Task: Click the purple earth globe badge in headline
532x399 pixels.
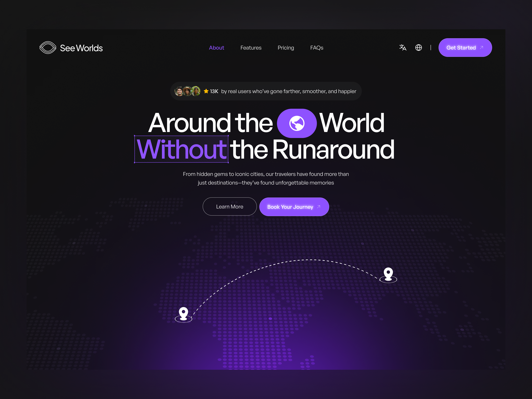Action: point(297,123)
